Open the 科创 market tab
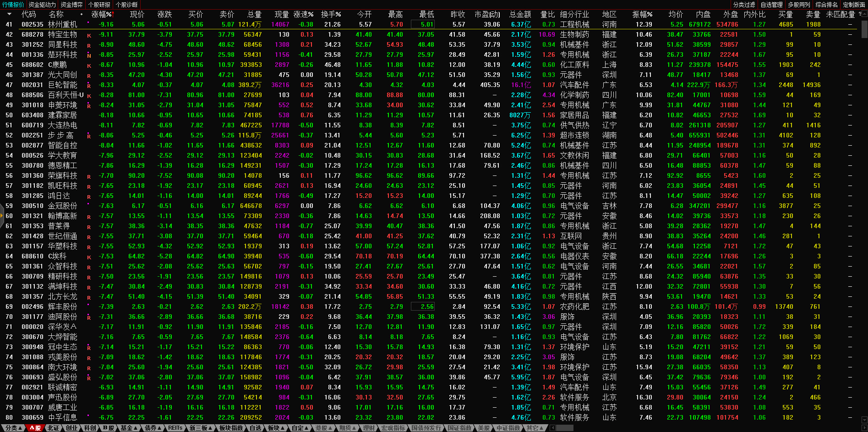This screenshot has height=432, width=868. pos(90,428)
